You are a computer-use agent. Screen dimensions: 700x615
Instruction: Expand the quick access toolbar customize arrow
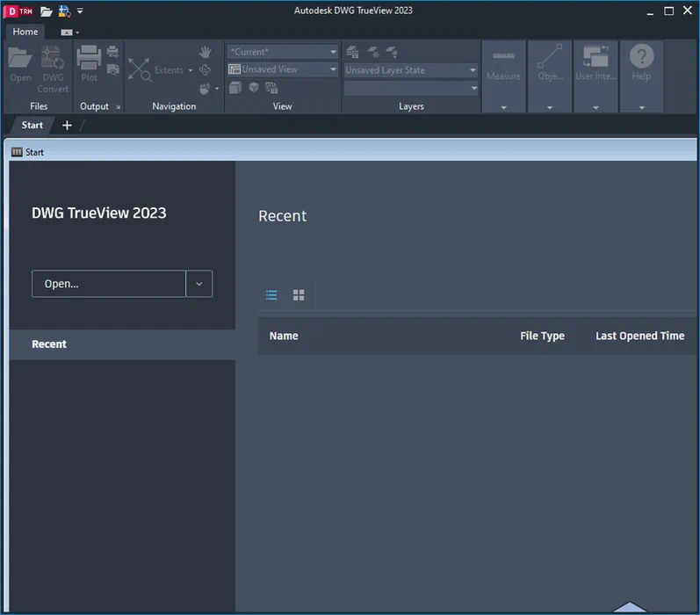(80, 11)
